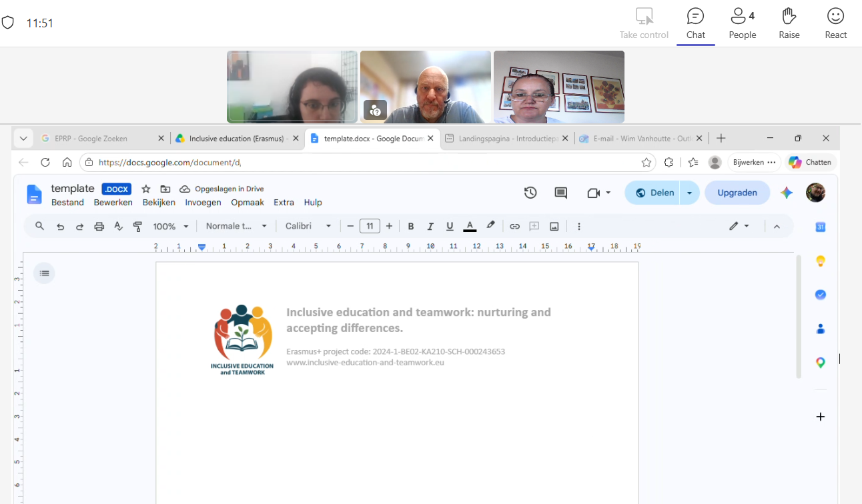Screen dimensions: 862x504
Task: Toggle underline formatting
Action: (x=450, y=227)
